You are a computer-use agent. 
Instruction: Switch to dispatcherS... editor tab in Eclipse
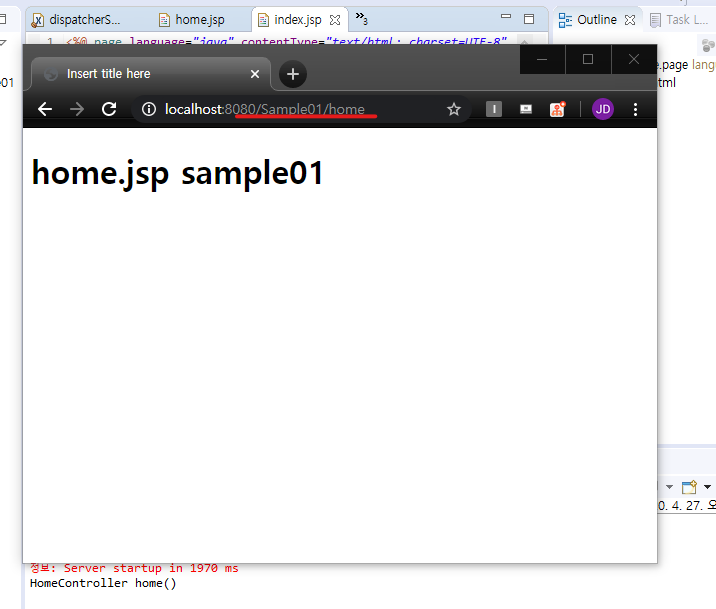[x=76, y=20]
